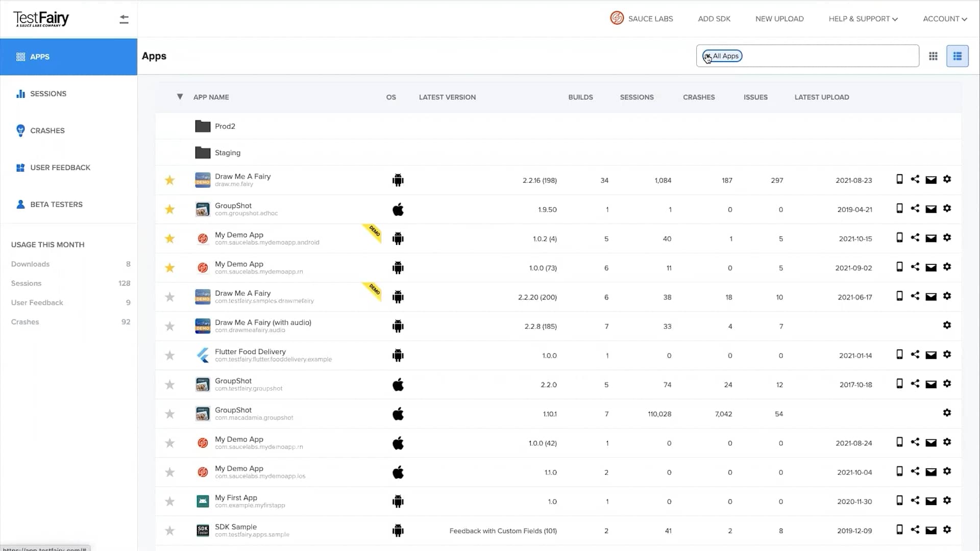Expand the Account dropdown menu
Viewport: 980px width, 551px height.
pyautogui.click(x=944, y=18)
